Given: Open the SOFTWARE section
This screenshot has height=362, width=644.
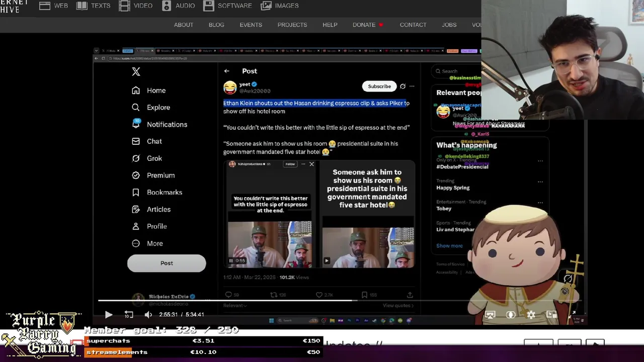Looking at the screenshot, I should click(x=227, y=6).
